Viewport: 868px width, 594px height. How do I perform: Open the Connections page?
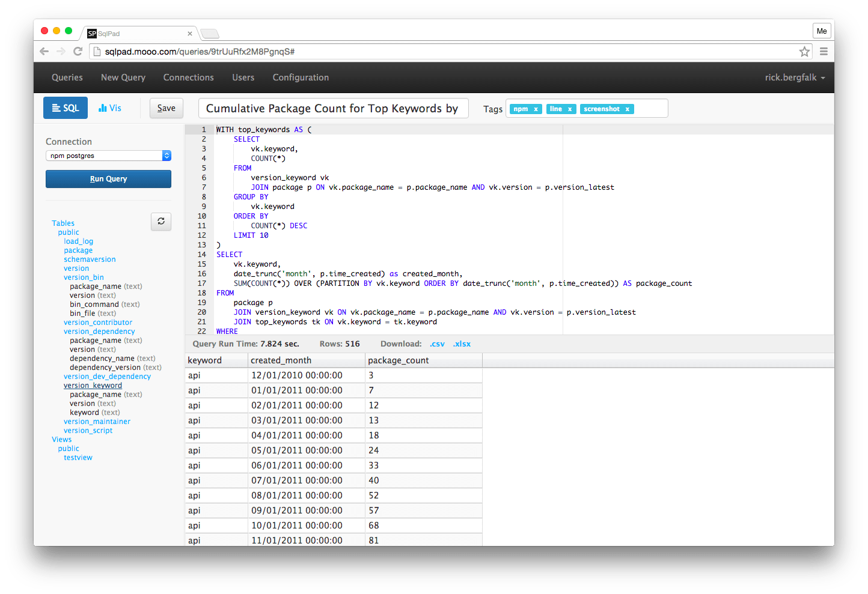point(189,77)
